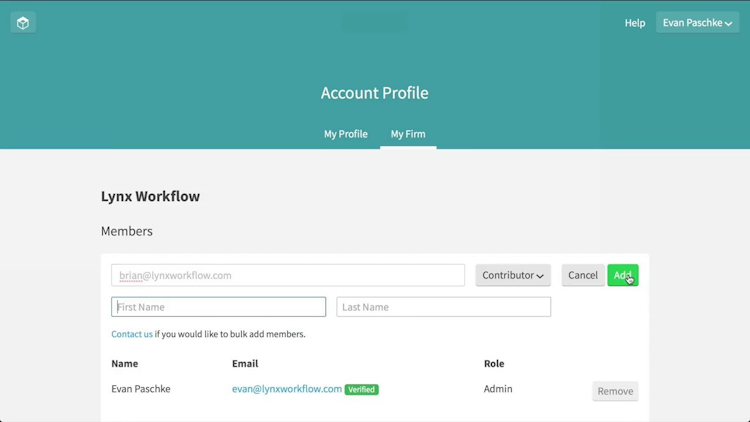Expand the Evan Paschke account menu
750x422 pixels.
click(697, 22)
